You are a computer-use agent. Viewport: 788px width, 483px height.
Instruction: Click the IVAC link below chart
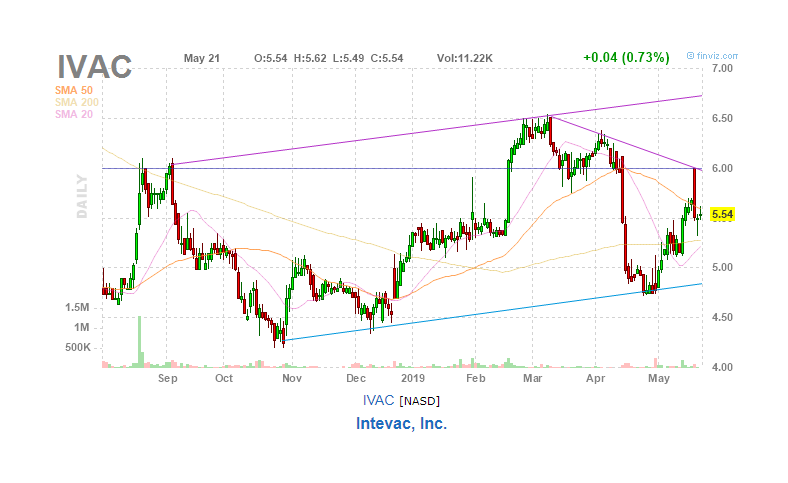tap(378, 400)
